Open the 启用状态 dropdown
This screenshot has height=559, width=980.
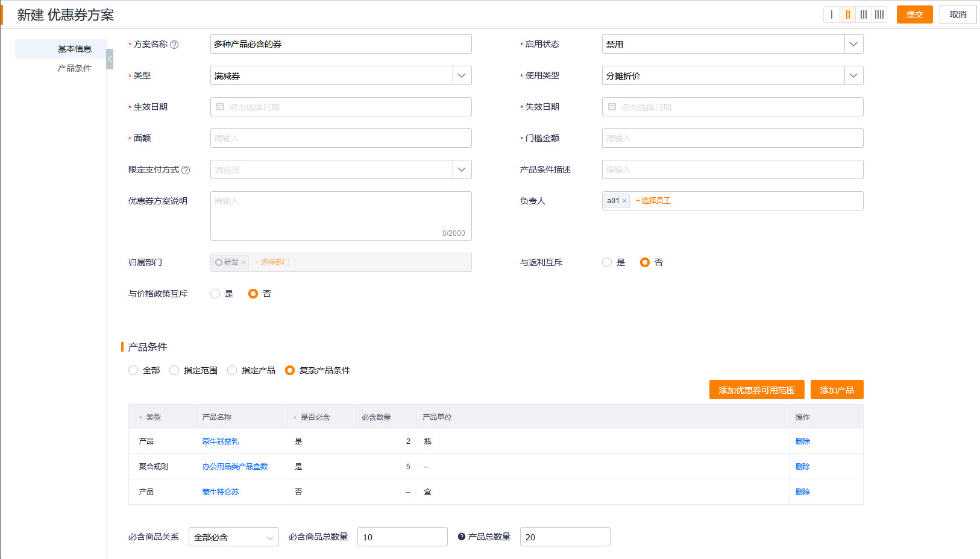[x=853, y=44]
